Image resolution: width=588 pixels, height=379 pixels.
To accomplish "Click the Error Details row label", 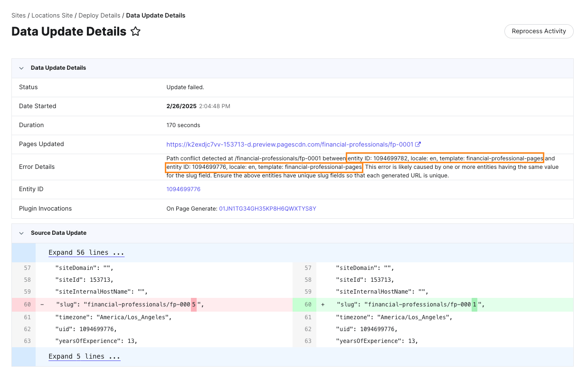I will [x=37, y=167].
